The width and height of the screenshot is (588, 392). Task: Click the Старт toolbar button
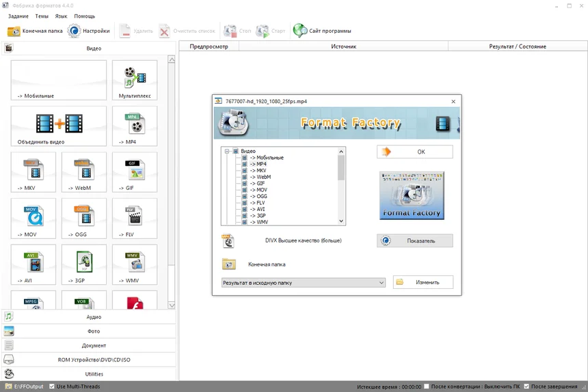click(x=270, y=31)
